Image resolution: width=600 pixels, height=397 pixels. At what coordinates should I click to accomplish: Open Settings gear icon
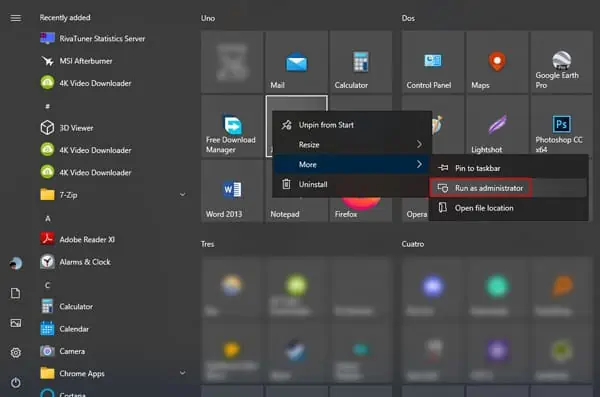click(x=15, y=353)
